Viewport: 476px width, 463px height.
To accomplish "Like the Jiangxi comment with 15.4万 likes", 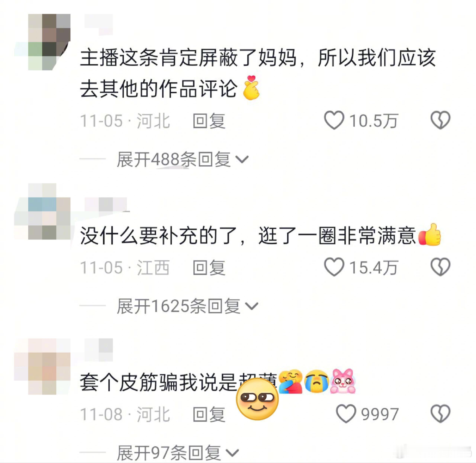I will point(334,267).
